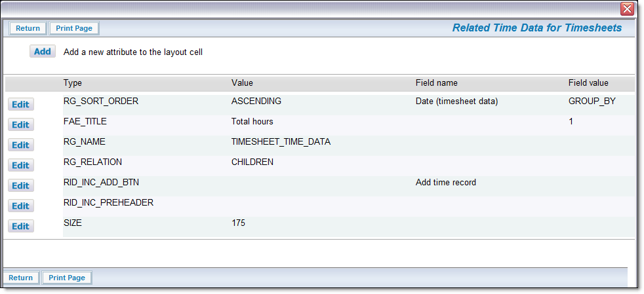The width and height of the screenshot is (644, 294).
Task: Edit the RG_RELATION attribute row
Action: click(x=20, y=165)
